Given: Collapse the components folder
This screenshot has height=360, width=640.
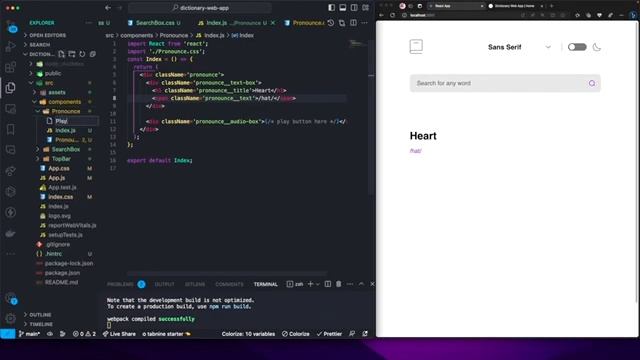Looking at the screenshot, I should [64, 102].
